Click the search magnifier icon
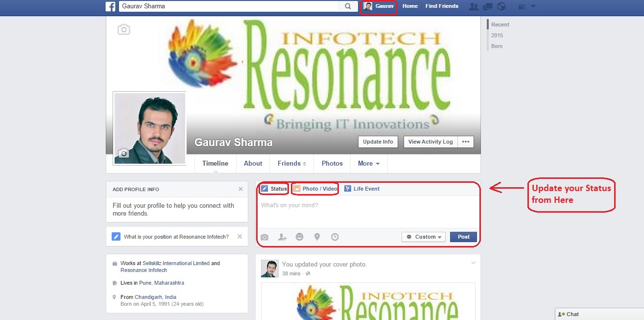 click(348, 6)
